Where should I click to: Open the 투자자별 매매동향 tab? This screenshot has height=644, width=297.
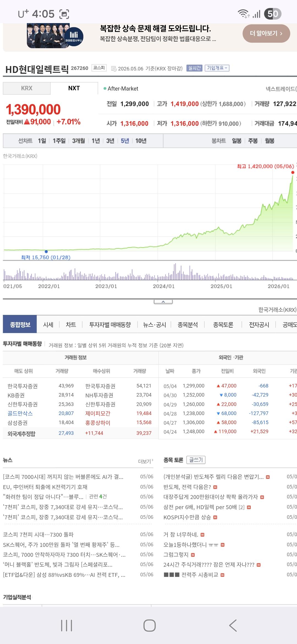point(110,325)
